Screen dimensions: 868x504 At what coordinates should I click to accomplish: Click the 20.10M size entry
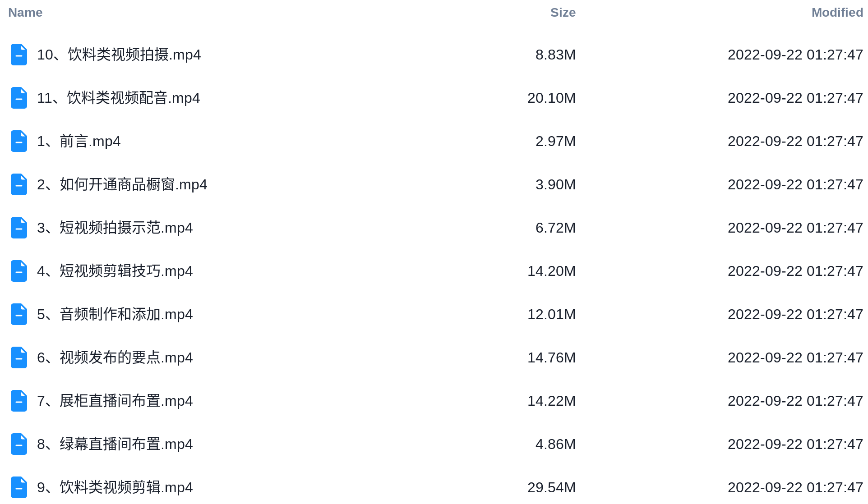[x=551, y=98]
